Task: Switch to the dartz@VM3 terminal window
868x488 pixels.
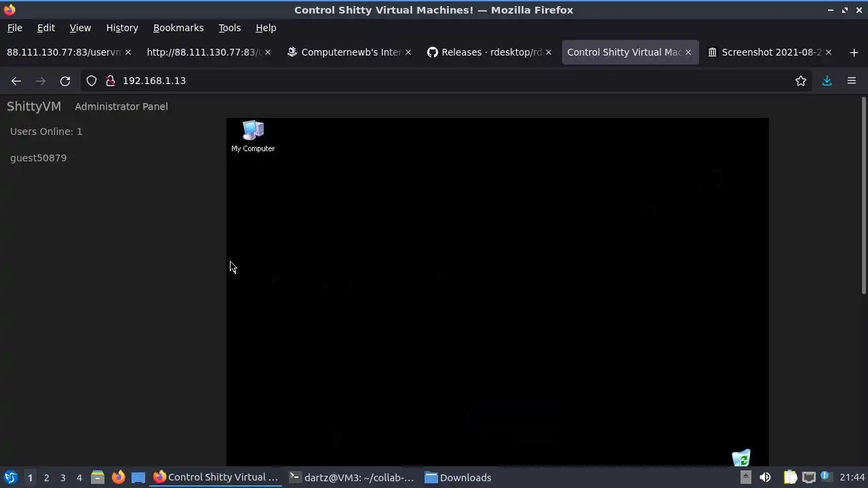Action: [351, 478]
